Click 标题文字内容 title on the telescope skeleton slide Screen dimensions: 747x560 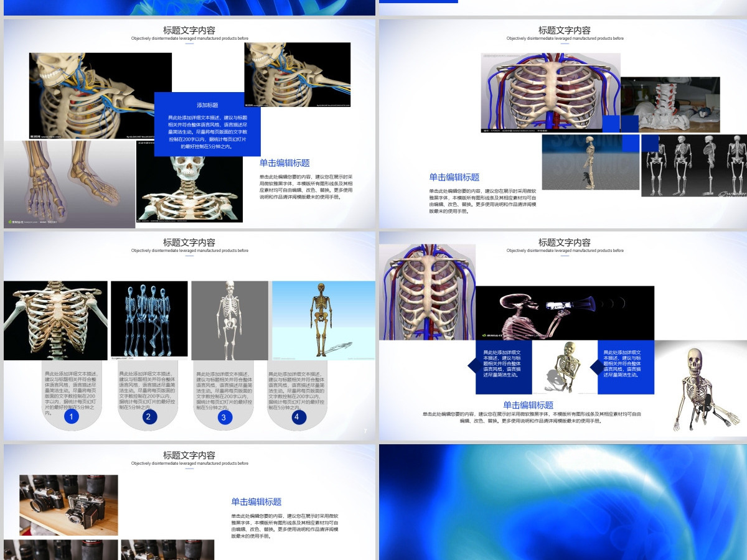pyautogui.click(x=565, y=243)
